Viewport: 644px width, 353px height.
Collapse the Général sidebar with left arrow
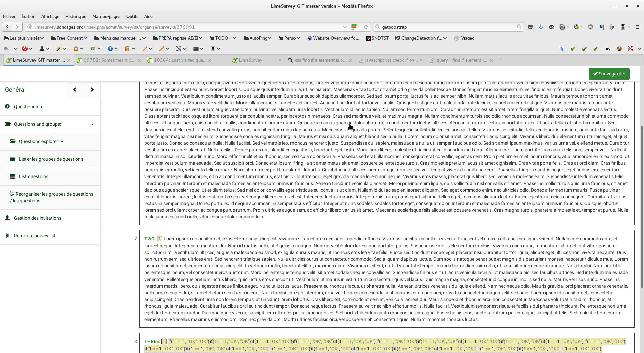click(x=75, y=90)
